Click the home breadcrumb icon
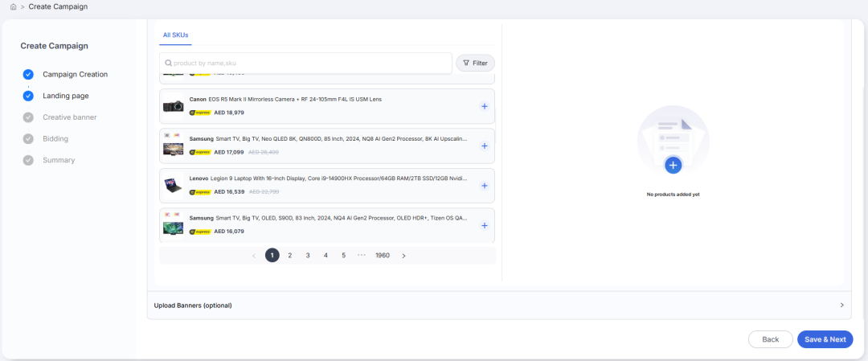The width and height of the screenshot is (868, 361). 14,6
